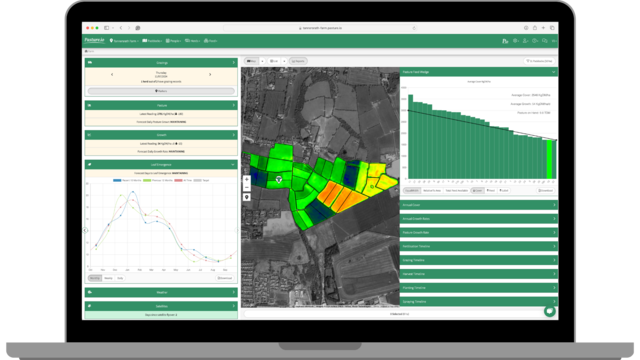Image resolution: width=640 pixels, height=360 pixels.
Task: Open the help icon menu in navbar
Action: pos(535,41)
